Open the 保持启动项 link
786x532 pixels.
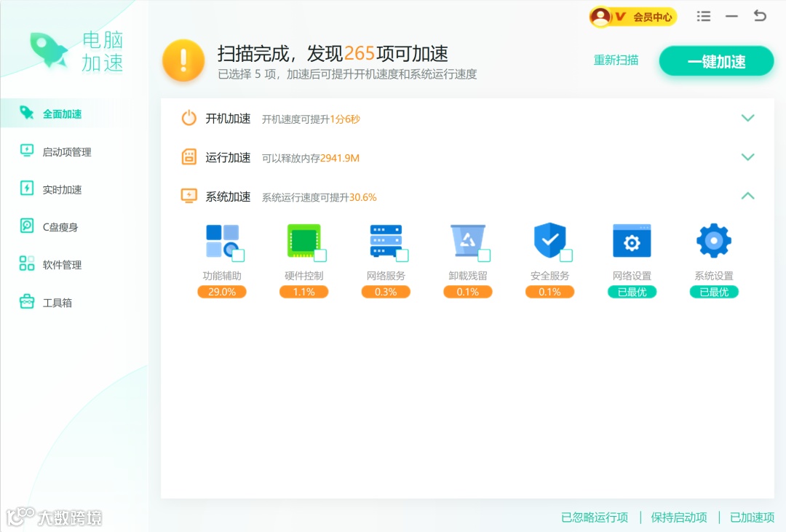pyautogui.click(x=679, y=517)
